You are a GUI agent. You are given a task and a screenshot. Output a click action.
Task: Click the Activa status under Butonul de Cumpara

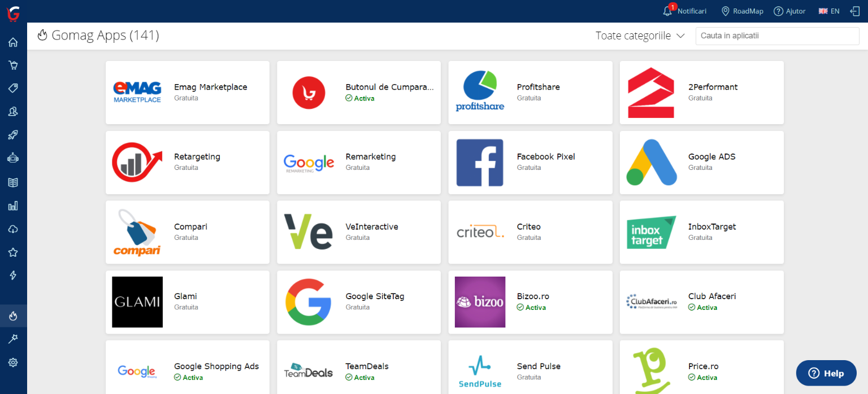[x=360, y=98]
